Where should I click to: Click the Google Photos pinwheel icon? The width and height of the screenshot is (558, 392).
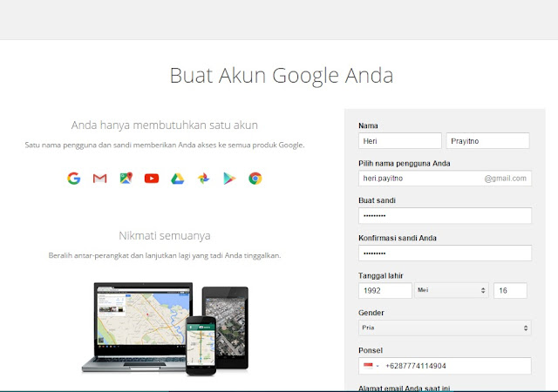coord(203,179)
